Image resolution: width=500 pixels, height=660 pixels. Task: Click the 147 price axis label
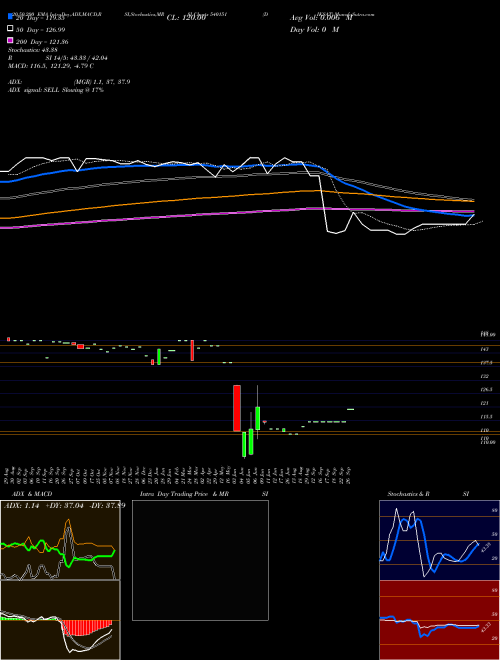pos(484,349)
